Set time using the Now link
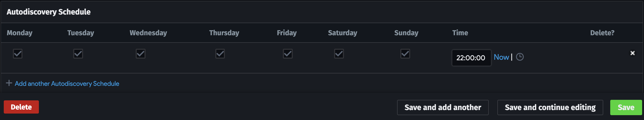This screenshot has height=120, width=644. tap(501, 57)
